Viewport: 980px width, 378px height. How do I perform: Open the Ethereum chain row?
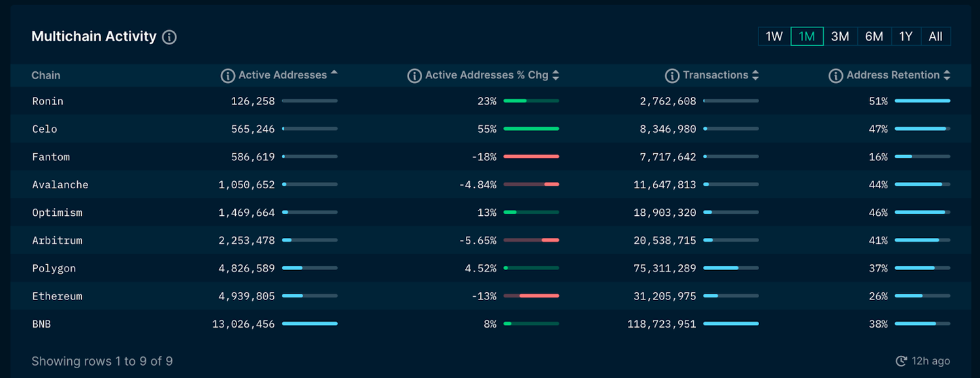[x=57, y=296]
